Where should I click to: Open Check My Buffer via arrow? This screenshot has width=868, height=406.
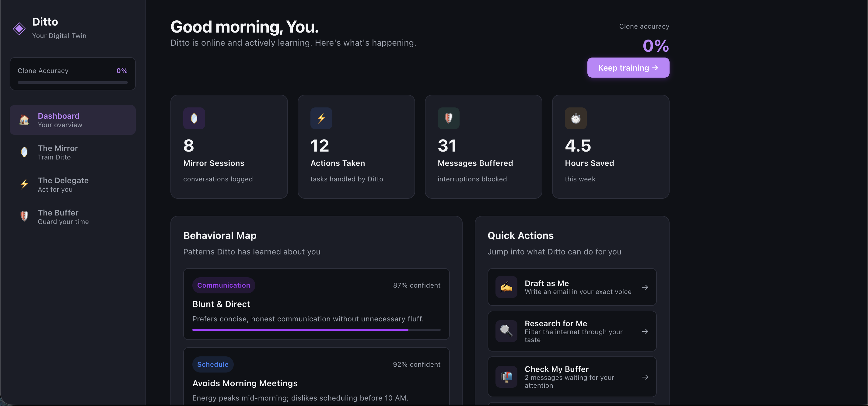[x=645, y=377]
